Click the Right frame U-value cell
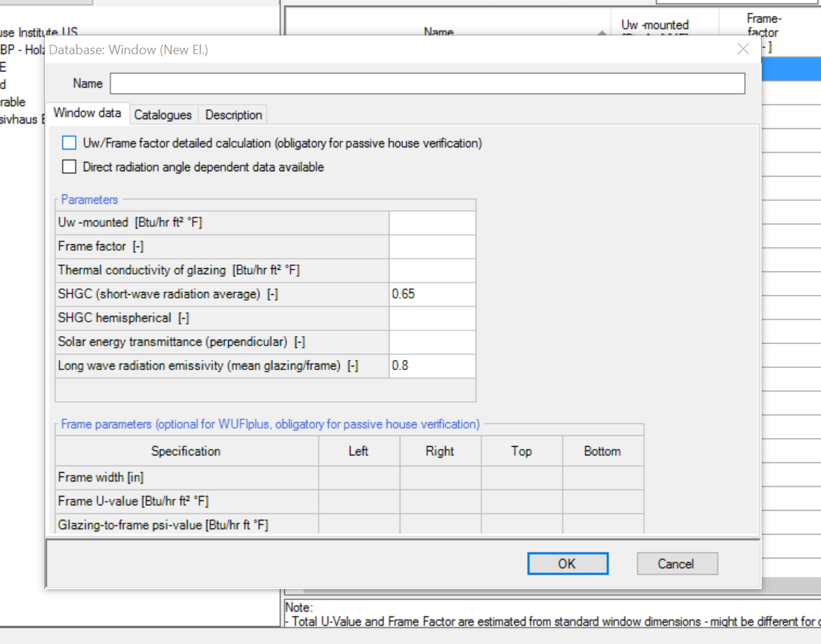The width and height of the screenshot is (821, 644). tap(440, 501)
